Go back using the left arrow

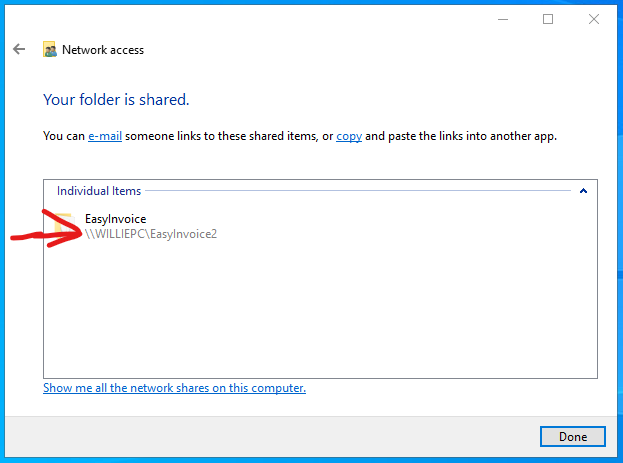click(19, 49)
